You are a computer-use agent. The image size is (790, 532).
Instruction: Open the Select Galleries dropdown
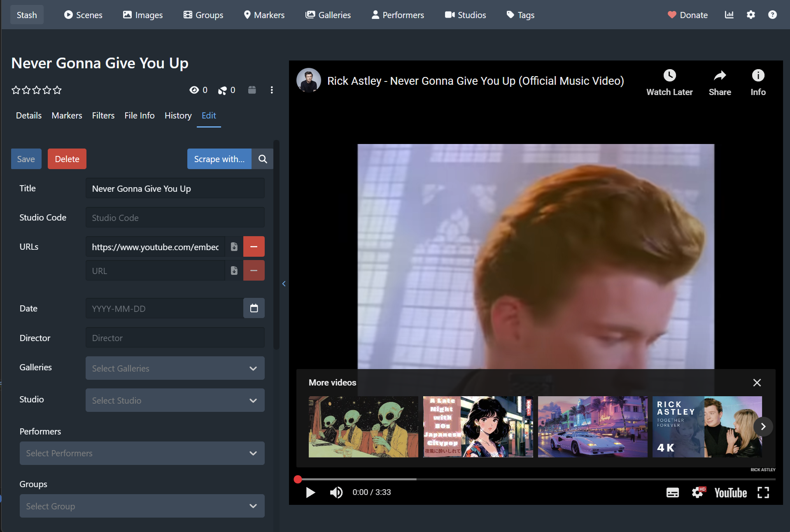(x=175, y=368)
